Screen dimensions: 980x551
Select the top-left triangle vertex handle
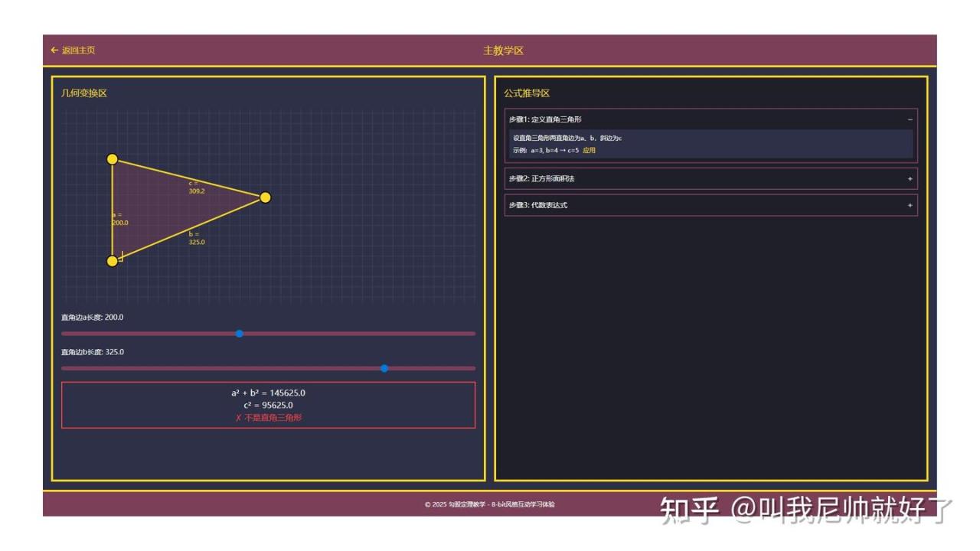pos(113,159)
